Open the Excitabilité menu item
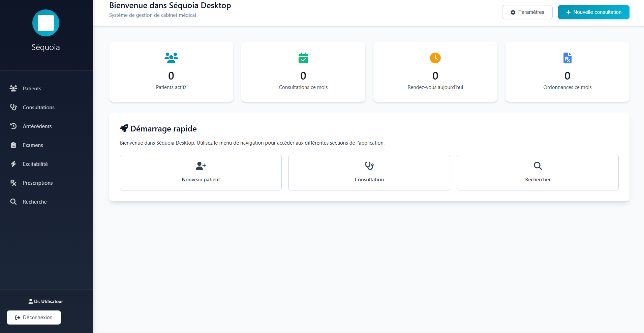The image size is (644, 333). click(x=35, y=164)
